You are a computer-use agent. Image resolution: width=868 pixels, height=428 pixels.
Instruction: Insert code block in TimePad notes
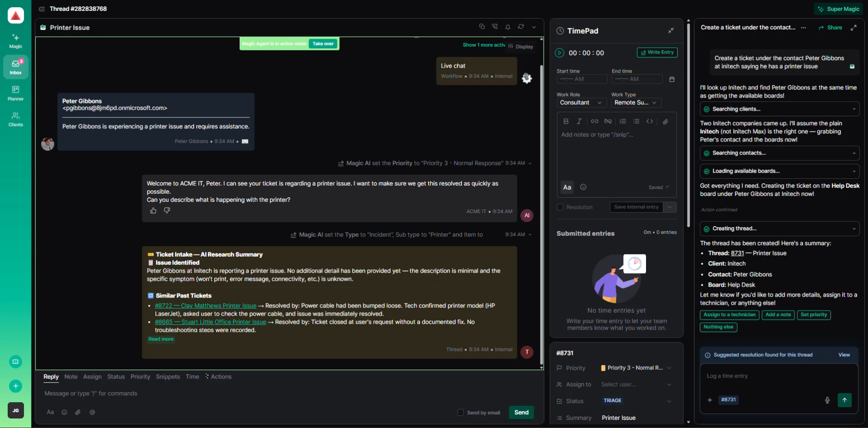point(650,122)
